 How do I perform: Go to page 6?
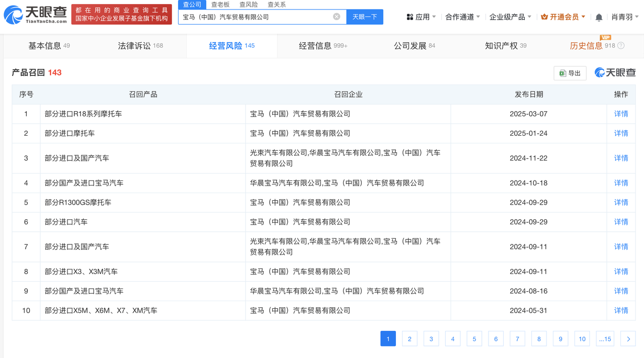pyautogui.click(x=496, y=339)
